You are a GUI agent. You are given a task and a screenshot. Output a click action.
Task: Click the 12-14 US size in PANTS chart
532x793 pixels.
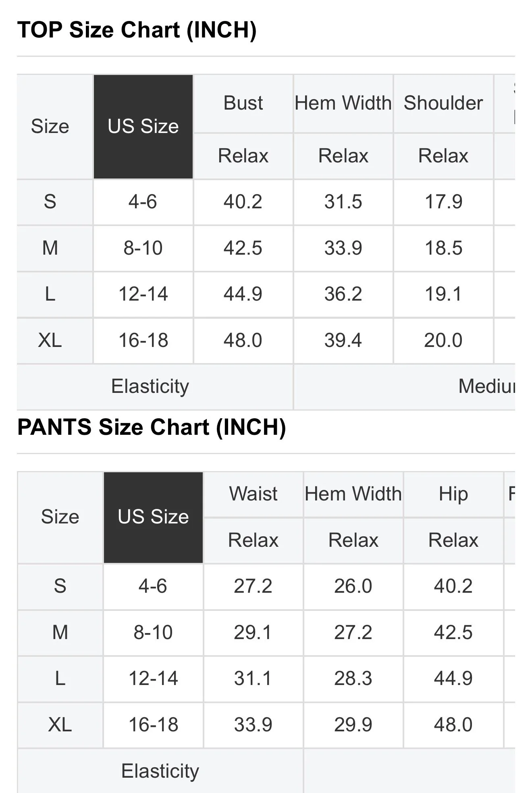pos(153,679)
